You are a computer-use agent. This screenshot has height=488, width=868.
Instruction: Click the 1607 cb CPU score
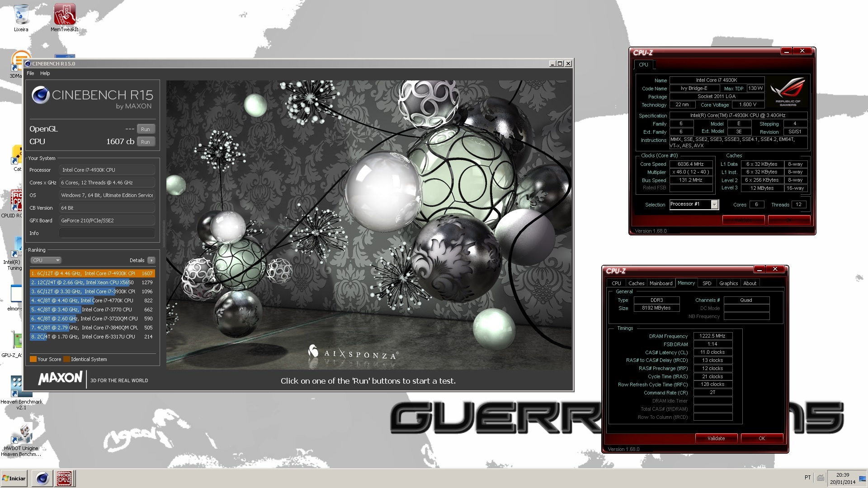click(x=120, y=141)
